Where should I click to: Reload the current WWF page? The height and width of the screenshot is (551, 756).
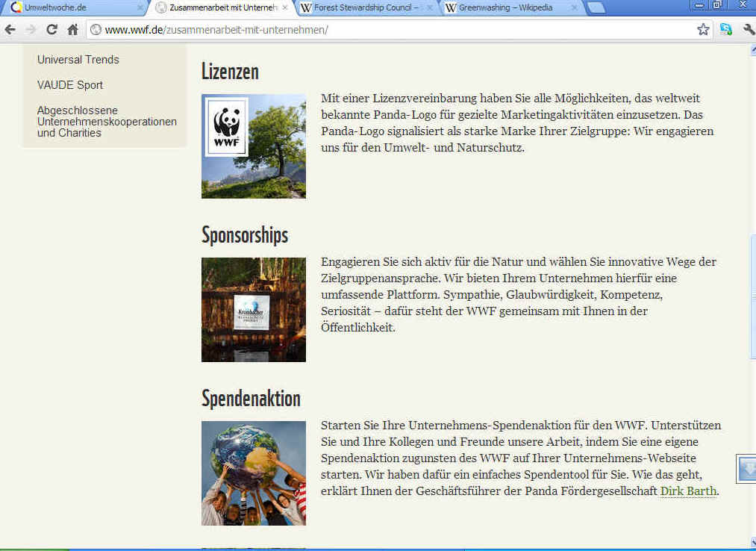(51, 30)
